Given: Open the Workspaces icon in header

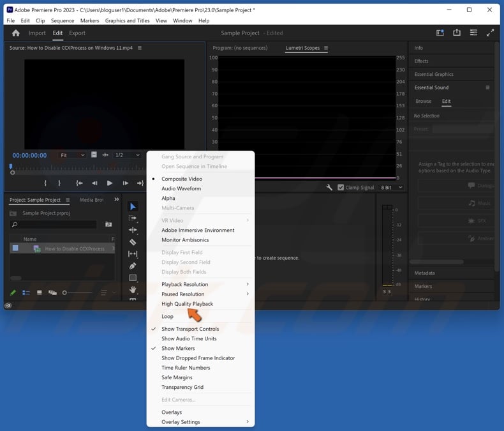Looking at the screenshot, I should 440,33.
